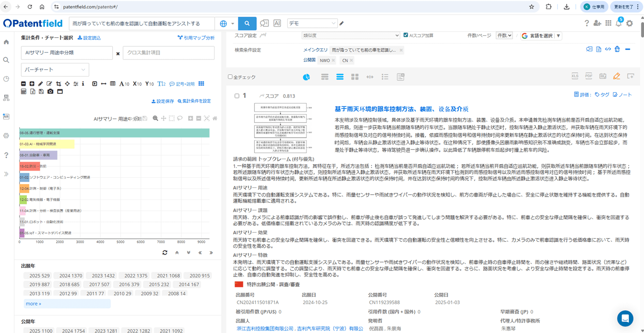The height and width of the screenshot is (333, 644).
Task: Tick the checkbox for result 1
Action: (x=237, y=96)
